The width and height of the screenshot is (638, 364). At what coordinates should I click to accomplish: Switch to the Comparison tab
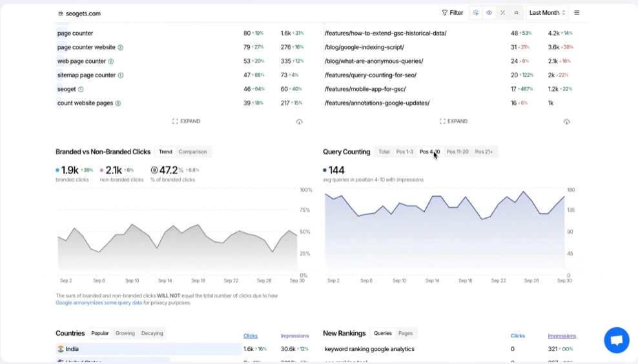point(192,152)
